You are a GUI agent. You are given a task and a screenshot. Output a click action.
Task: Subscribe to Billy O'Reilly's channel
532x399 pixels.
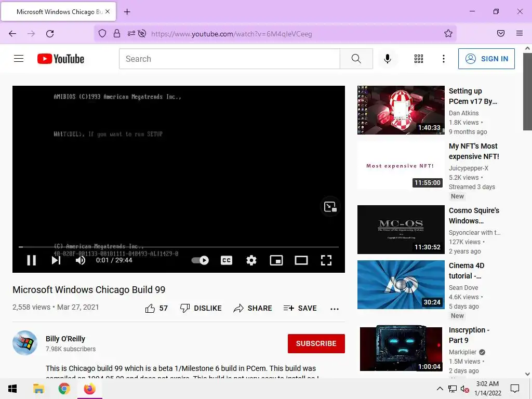coord(316,343)
